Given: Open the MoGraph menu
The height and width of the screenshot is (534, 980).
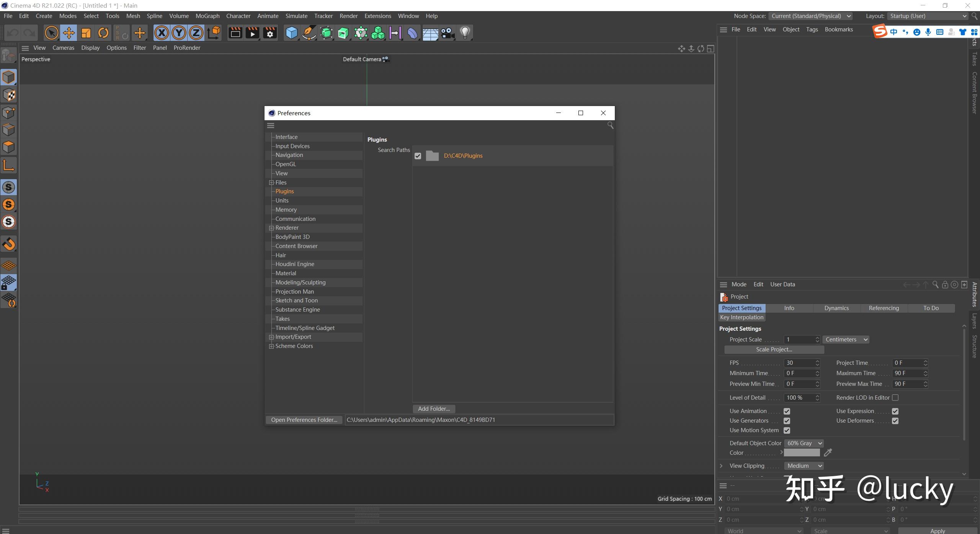Looking at the screenshot, I should [207, 16].
